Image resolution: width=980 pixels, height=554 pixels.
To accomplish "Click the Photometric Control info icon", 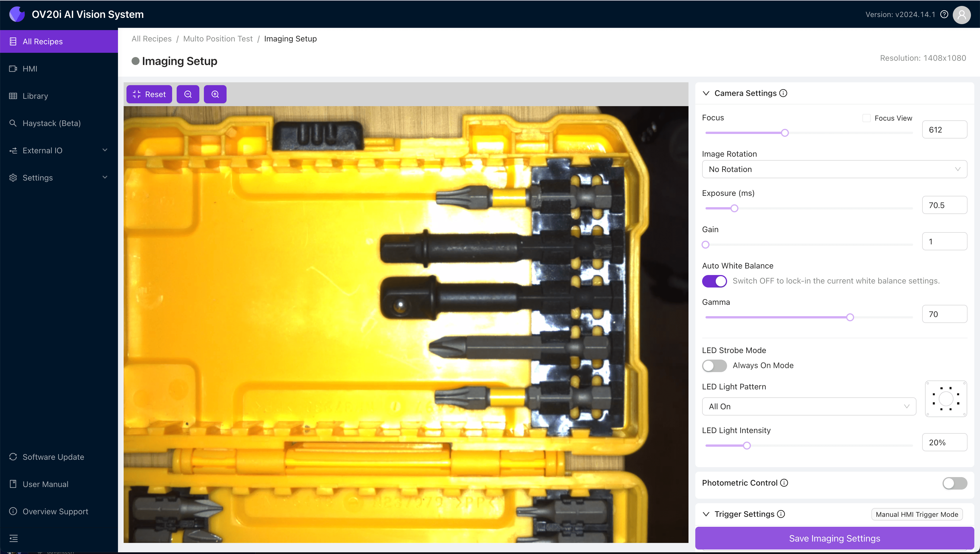I will pos(784,483).
